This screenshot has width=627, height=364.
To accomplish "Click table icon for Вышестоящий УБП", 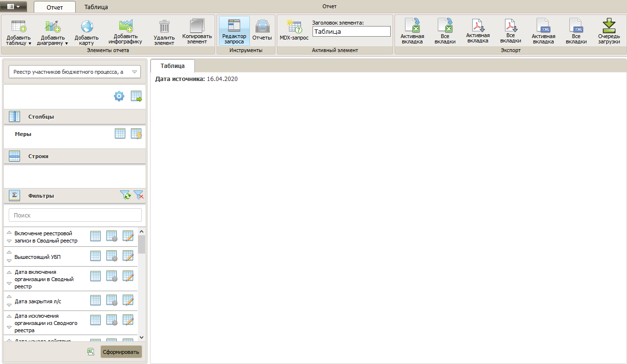I will [95, 256].
